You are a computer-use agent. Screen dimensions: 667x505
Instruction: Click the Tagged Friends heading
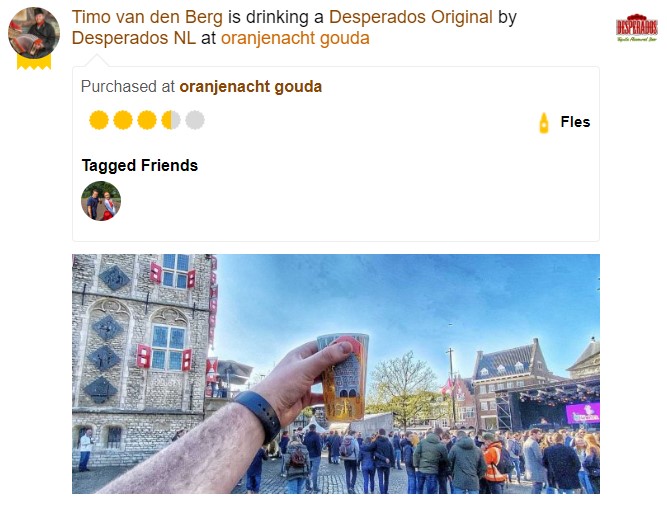pos(140,165)
